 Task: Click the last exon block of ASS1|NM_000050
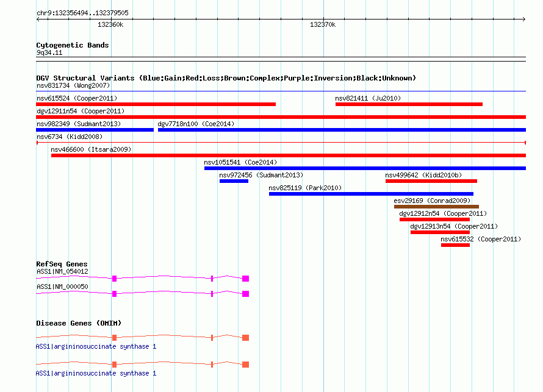tap(245, 294)
